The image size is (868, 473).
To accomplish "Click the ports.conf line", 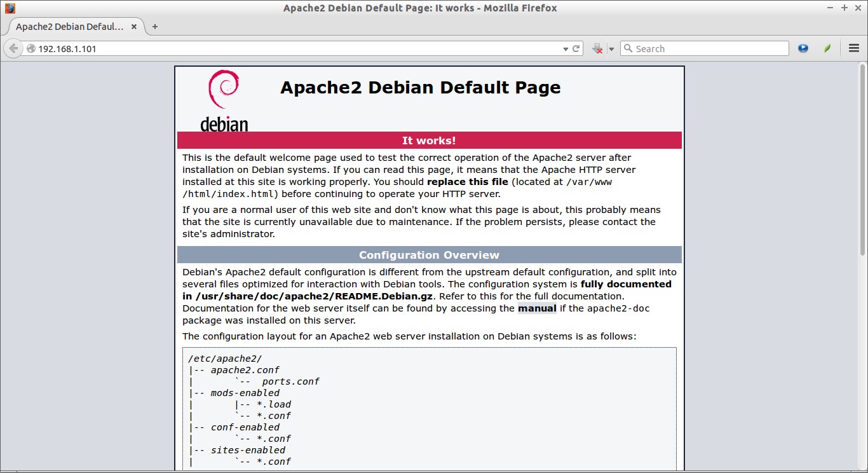I will [290, 381].
